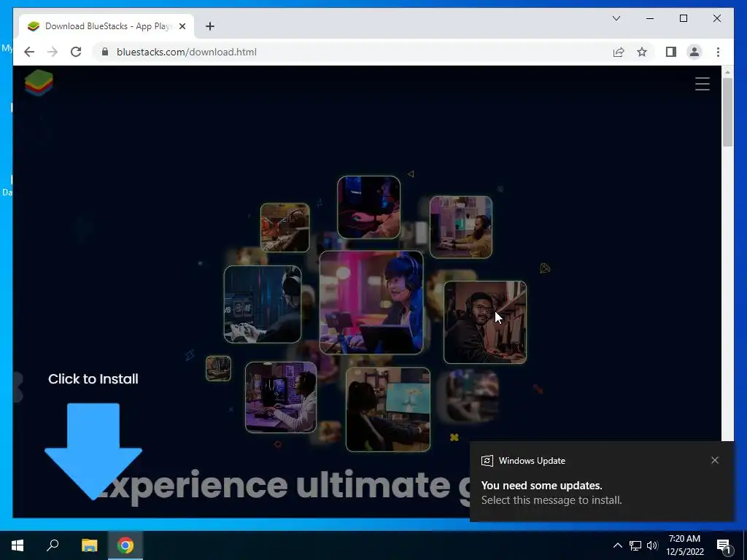The image size is (747, 560).
Task: Click the scrollbar up arrow
Action: 727,72
